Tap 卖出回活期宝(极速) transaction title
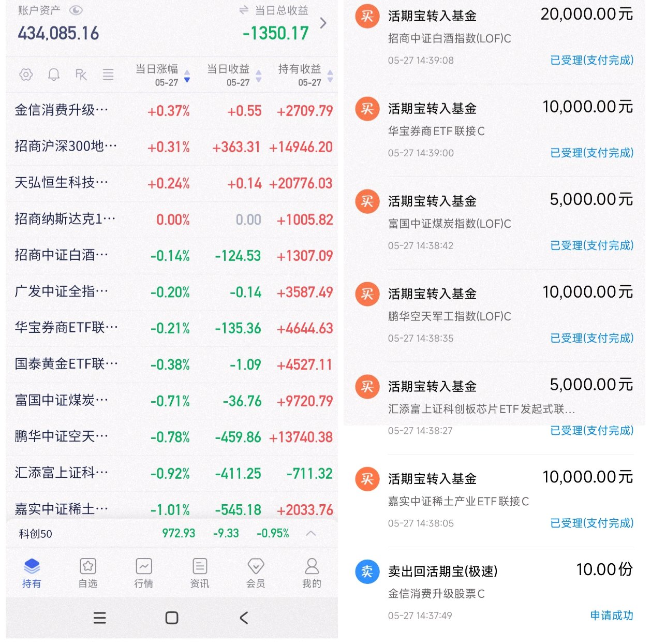Viewport: 651px width, 644px height. pyautogui.click(x=443, y=572)
